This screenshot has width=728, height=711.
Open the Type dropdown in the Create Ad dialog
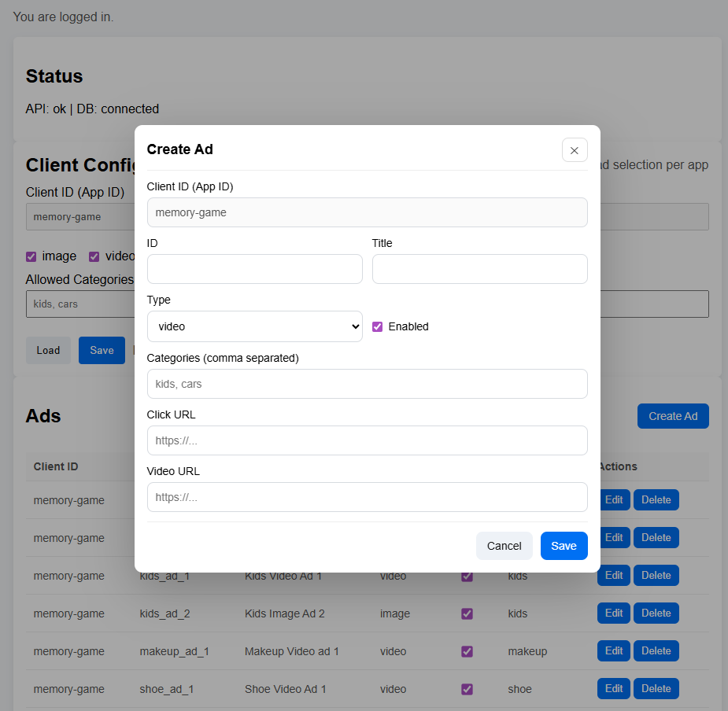coord(254,325)
